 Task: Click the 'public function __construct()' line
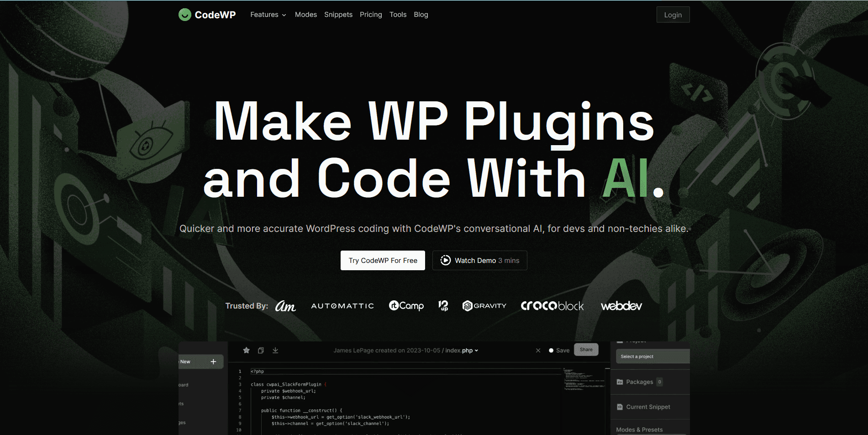click(x=301, y=410)
